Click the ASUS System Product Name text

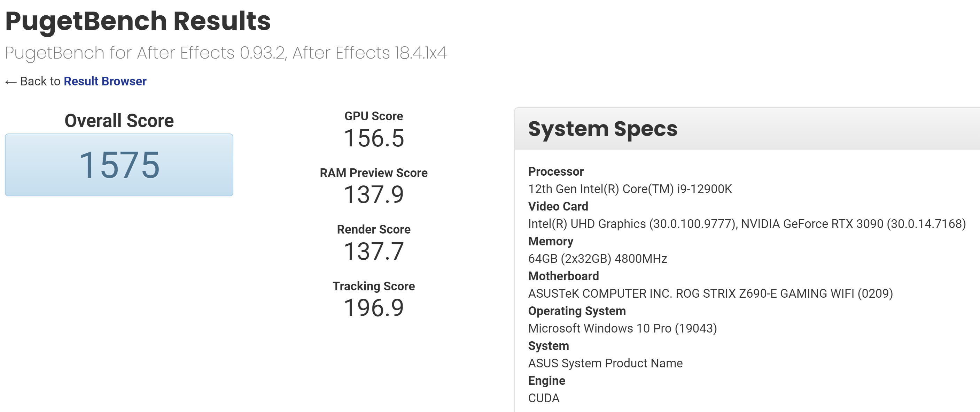point(605,363)
